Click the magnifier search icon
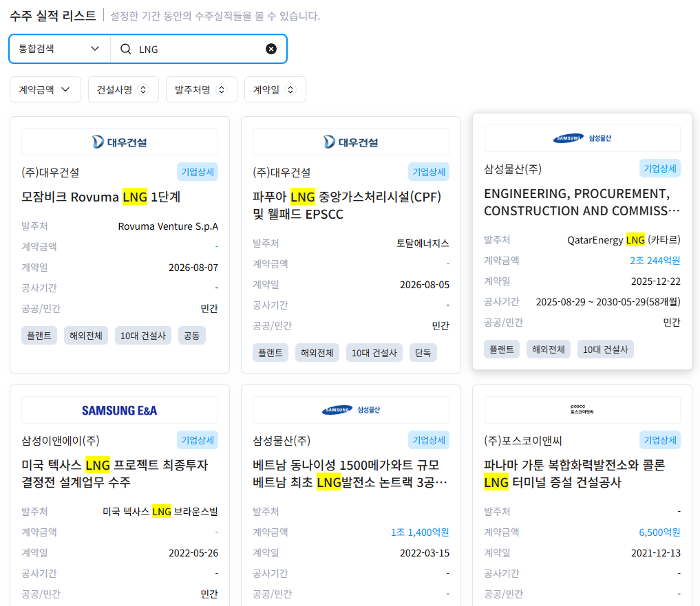This screenshot has width=700, height=606. [126, 49]
